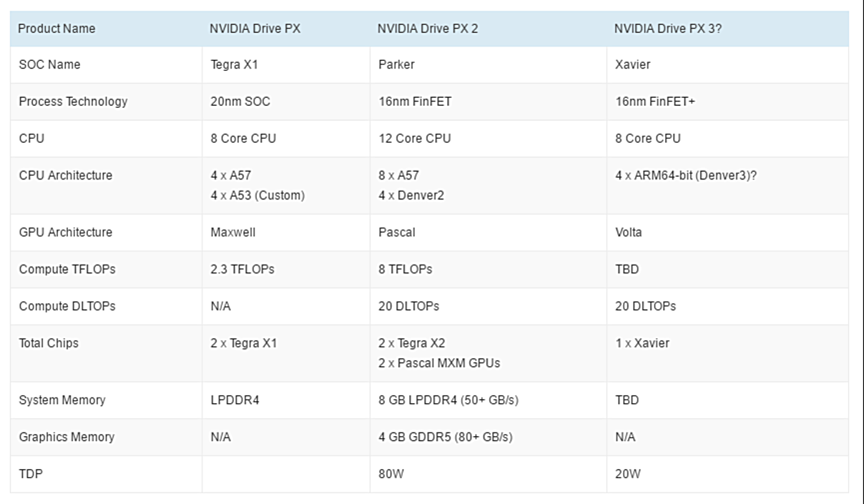Click the 'Parker' SOC name cell
The height and width of the screenshot is (504, 864).
pyautogui.click(x=396, y=64)
